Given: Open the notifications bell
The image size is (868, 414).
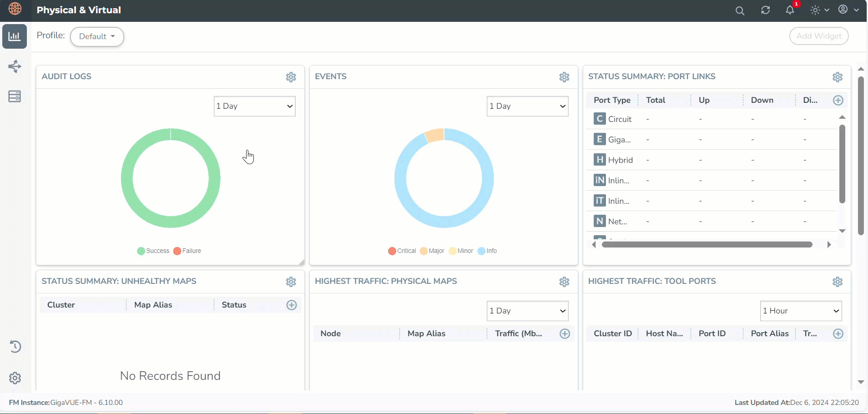Looking at the screenshot, I should [790, 10].
